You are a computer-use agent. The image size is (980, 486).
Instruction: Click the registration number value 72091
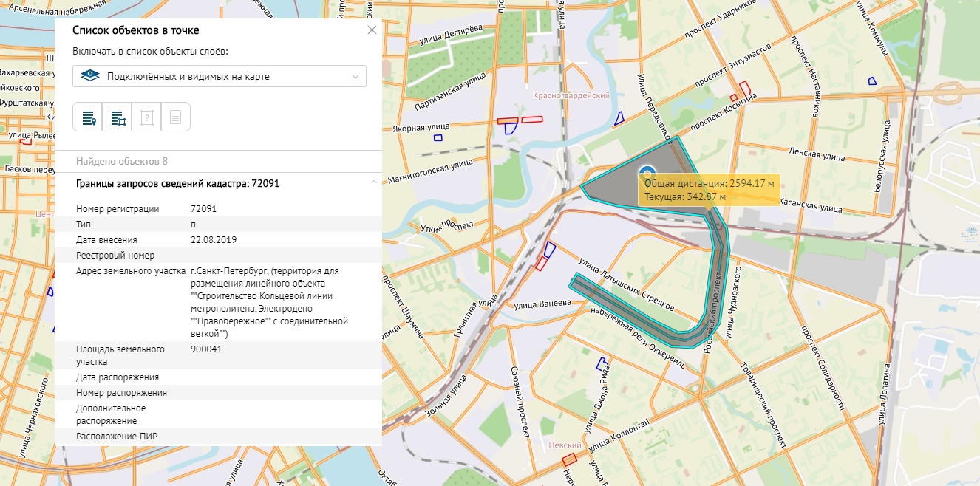pyautogui.click(x=203, y=209)
